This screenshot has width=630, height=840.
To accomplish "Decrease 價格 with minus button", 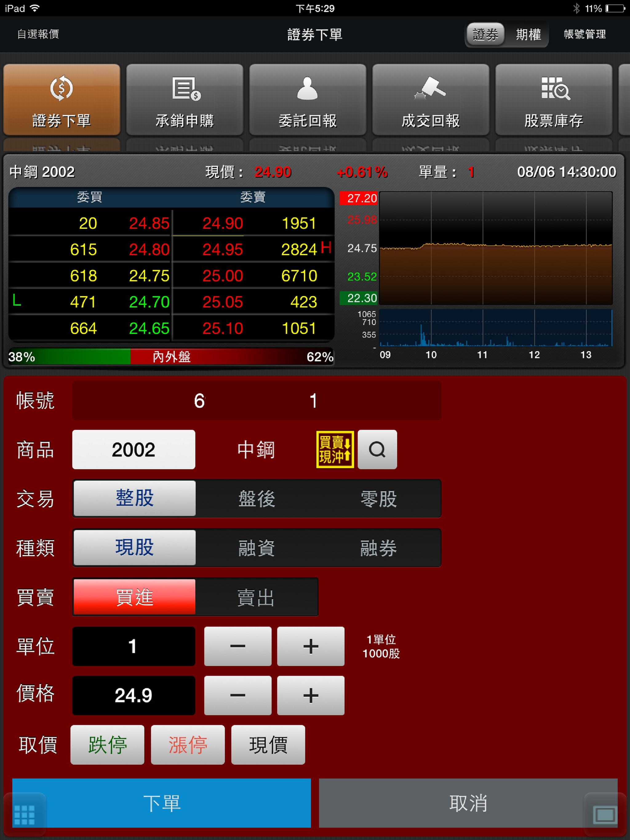I will tap(238, 695).
